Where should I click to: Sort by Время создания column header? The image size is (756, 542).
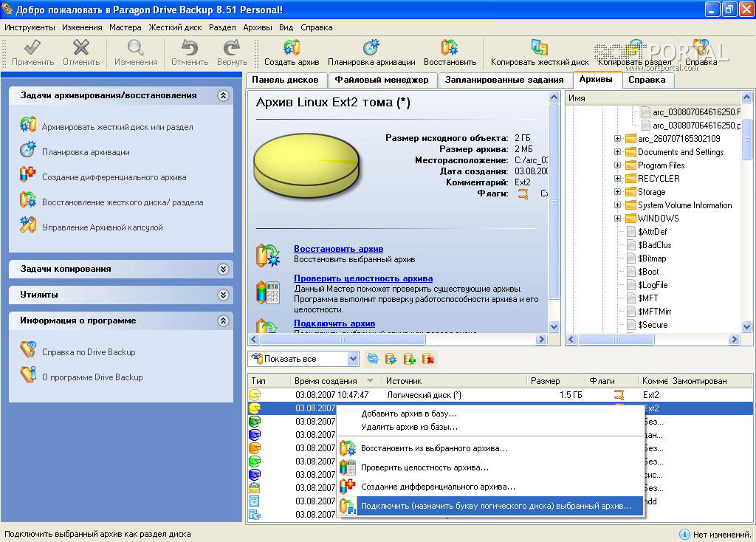click(x=334, y=381)
